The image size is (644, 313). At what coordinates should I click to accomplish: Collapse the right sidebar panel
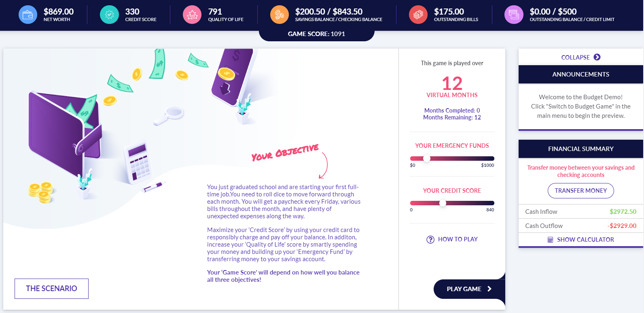(580, 57)
